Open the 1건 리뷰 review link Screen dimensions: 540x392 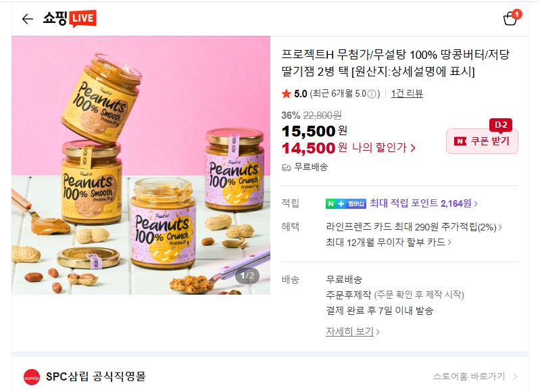tap(407, 94)
